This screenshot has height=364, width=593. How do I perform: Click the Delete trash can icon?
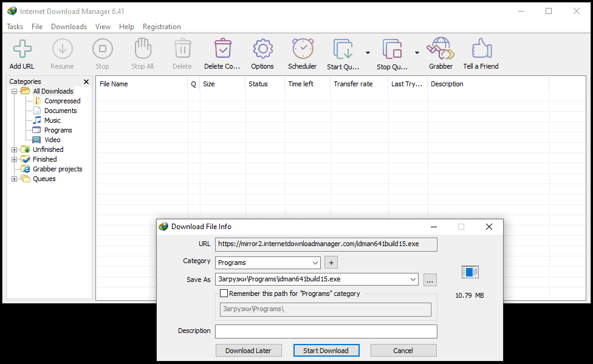click(x=183, y=49)
